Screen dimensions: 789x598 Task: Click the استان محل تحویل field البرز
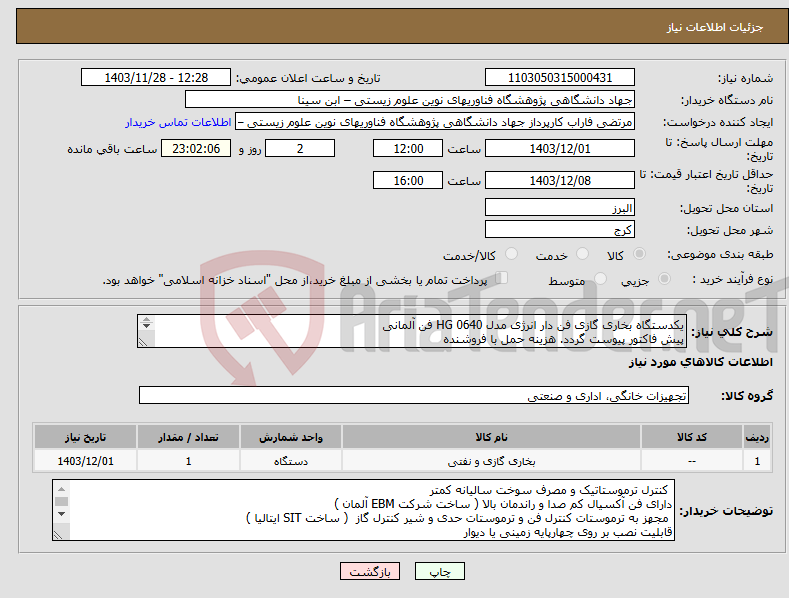coord(560,207)
